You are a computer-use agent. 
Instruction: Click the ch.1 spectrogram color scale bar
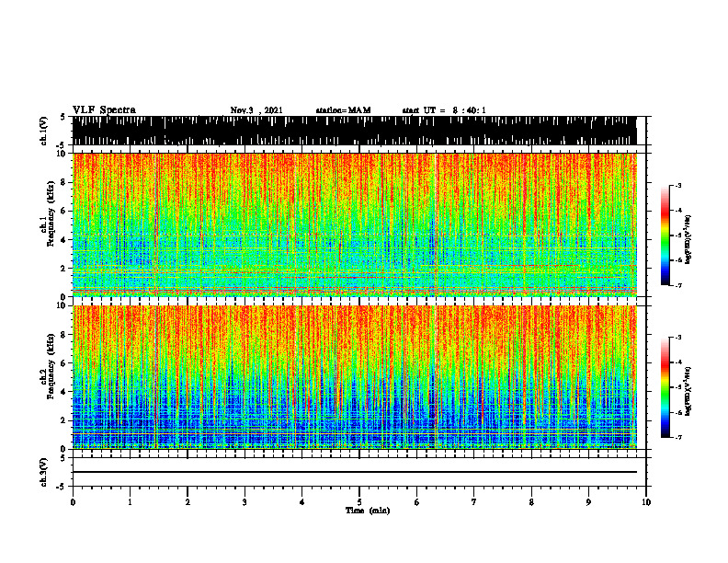pyautogui.click(x=665, y=236)
